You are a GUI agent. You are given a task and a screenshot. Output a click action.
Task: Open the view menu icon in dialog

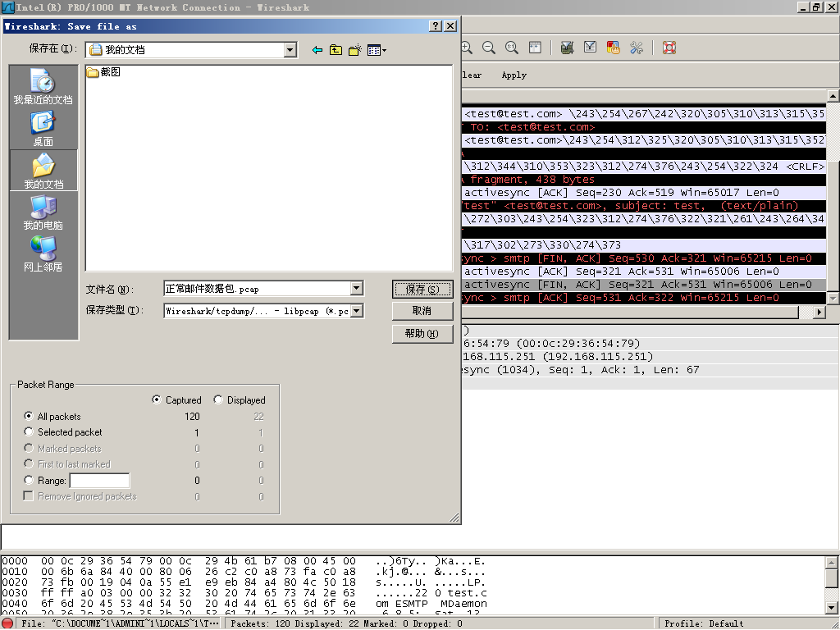(374, 50)
